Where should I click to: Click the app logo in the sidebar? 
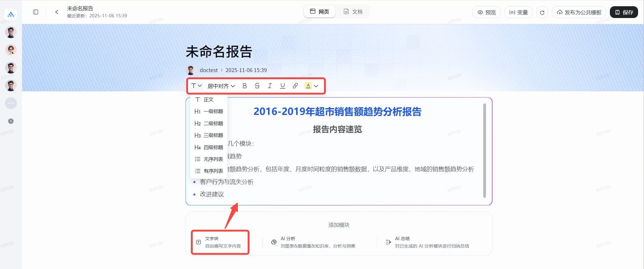(11, 14)
